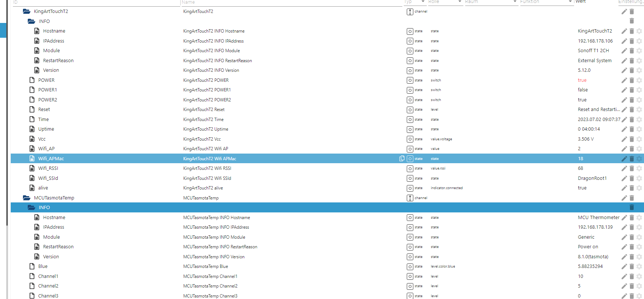Select the Wifi_SSId tree row

[x=327, y=178]
